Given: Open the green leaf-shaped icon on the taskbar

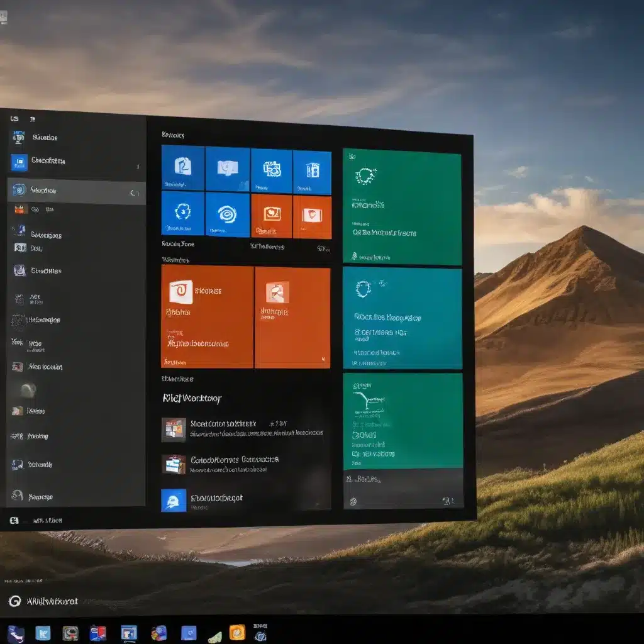Looking at the screenshot, I should pyautogui.click(x=215, y=636).
